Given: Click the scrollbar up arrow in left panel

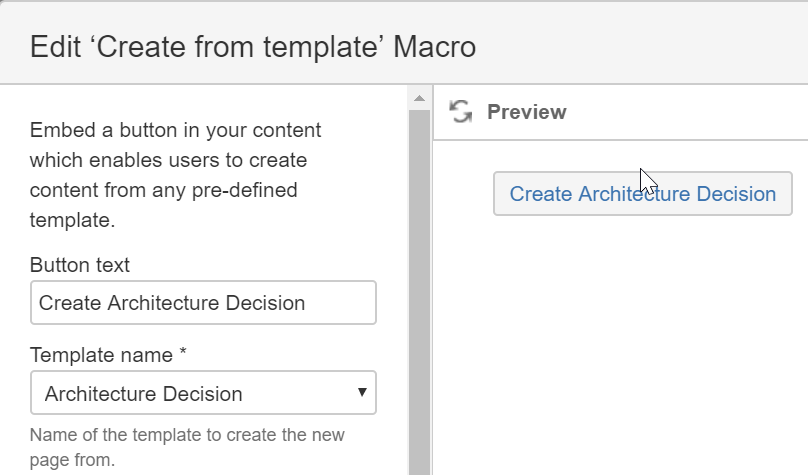Looking at the screenshot, I should [x=419, y=97].
